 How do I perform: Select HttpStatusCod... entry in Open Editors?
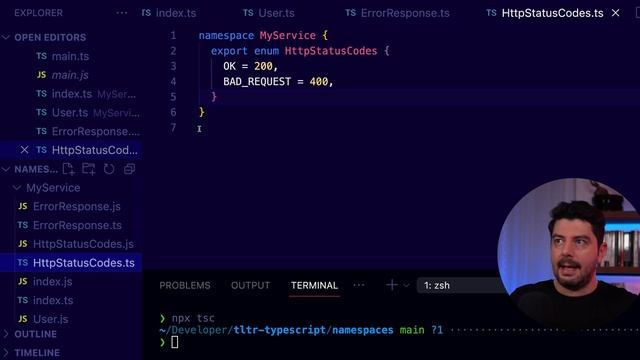[x=70, y=150]
